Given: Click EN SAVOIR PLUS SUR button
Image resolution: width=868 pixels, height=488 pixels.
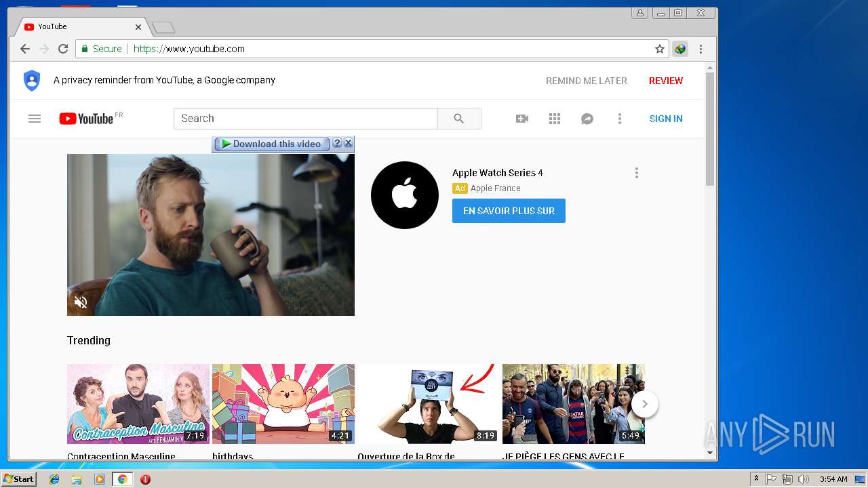Looking at the screenshot, I should (x=509, y=211).
